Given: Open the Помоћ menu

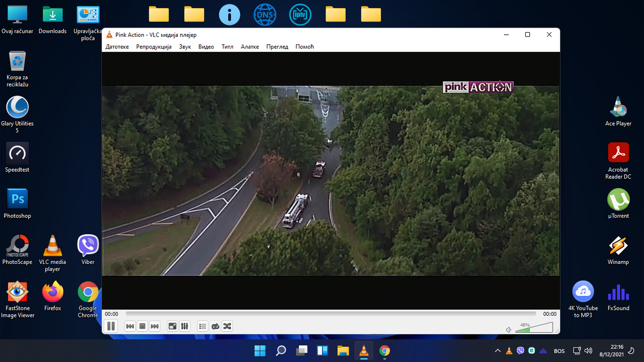Looking at the screenshot, I should [305, 47].
